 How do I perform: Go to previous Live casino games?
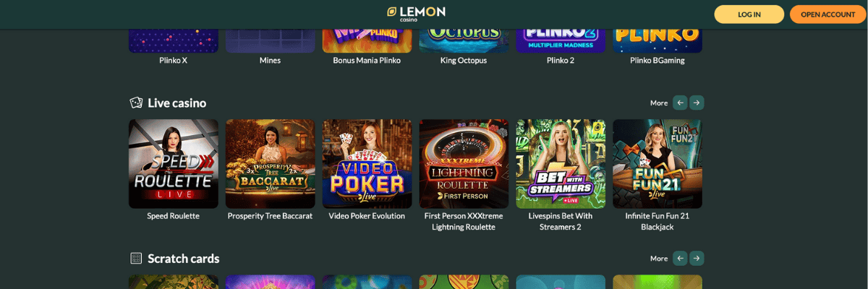[680, 103]
